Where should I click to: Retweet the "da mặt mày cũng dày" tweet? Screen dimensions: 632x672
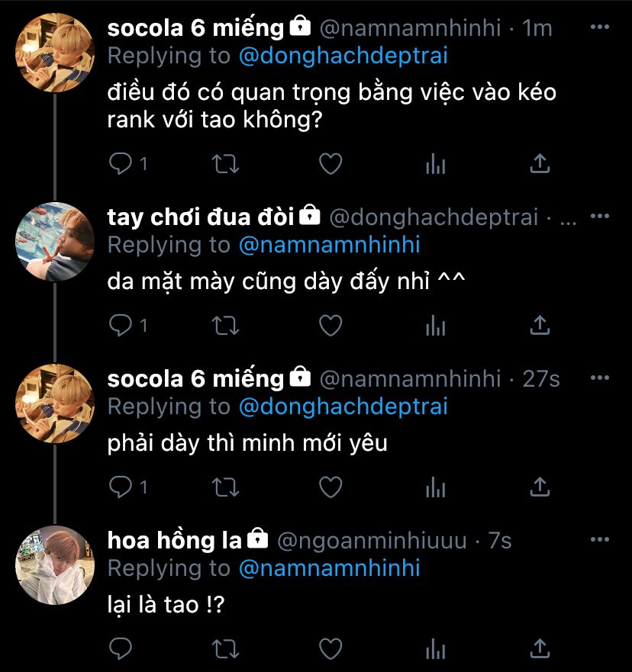click(225, 325)
